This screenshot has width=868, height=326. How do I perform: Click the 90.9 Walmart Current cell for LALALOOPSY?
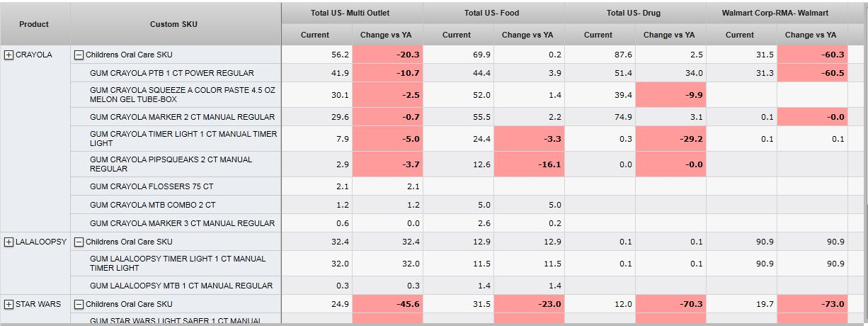point(741,242)
